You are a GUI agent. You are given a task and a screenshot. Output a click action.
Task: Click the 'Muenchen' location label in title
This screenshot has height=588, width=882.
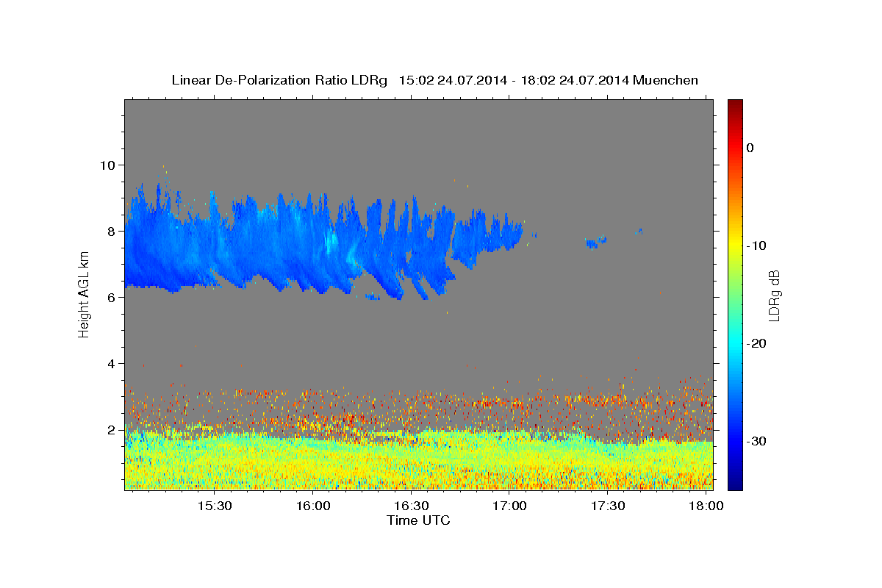666,80
